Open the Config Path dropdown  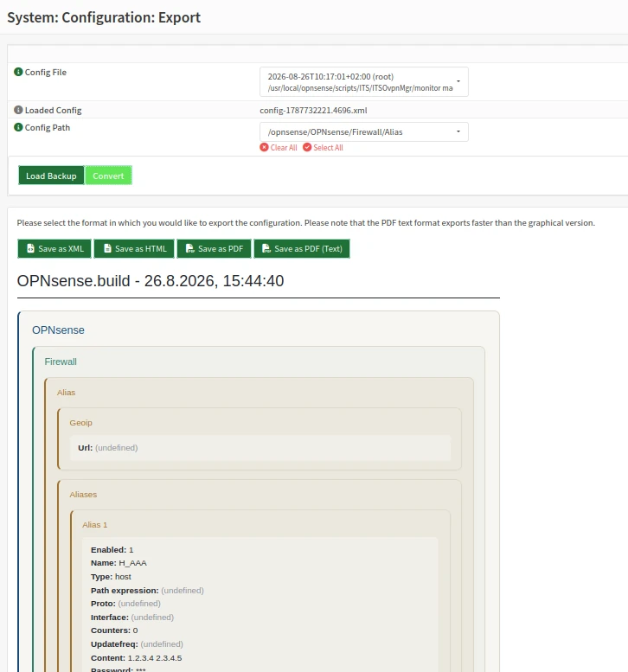click(364, 132)
